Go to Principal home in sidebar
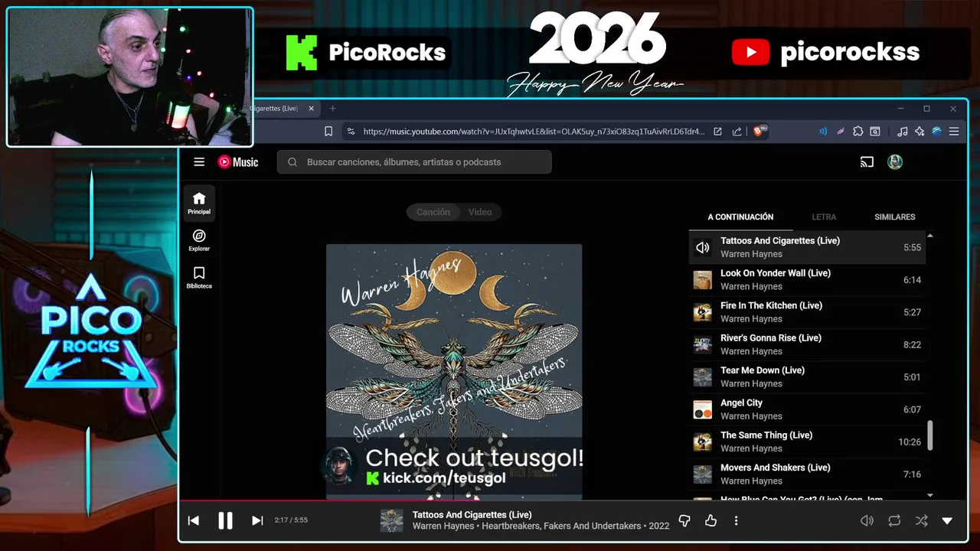980x551 pixels. (x=199, y=204)
